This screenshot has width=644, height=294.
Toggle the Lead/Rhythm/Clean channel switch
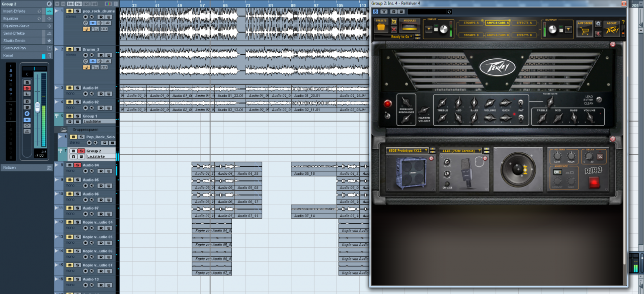[599, 100]
